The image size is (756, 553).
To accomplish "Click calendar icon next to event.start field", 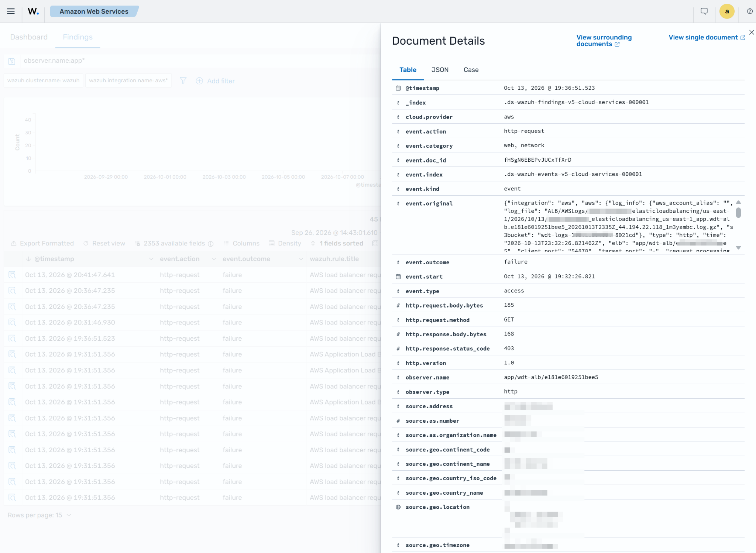I will [x=398, y=276].
